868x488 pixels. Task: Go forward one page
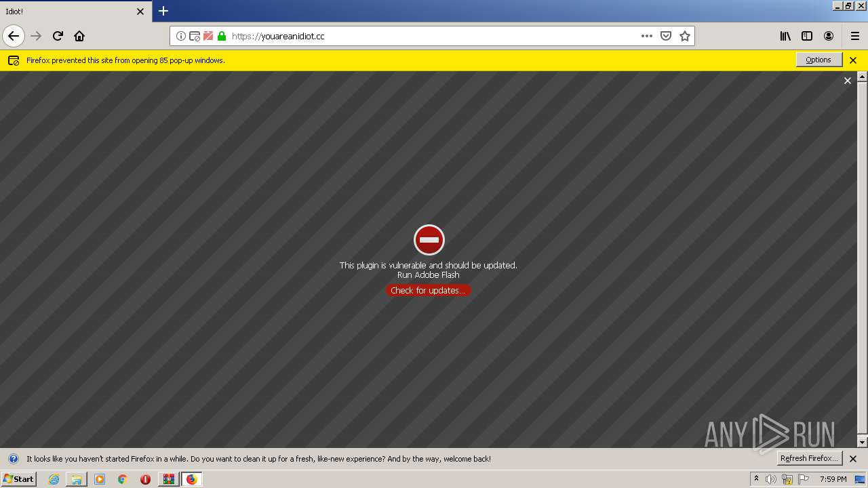(x=36, y=36)
